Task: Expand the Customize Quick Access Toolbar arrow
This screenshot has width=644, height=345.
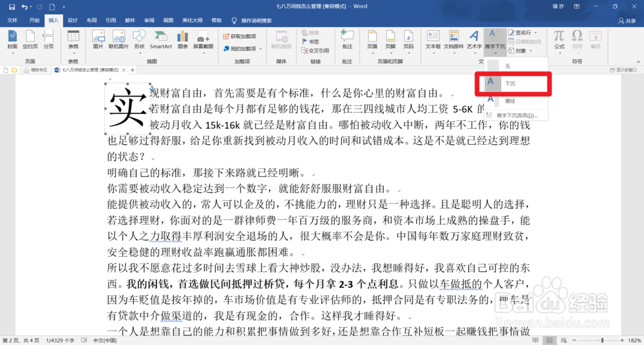Action: (x=64, y=7)
